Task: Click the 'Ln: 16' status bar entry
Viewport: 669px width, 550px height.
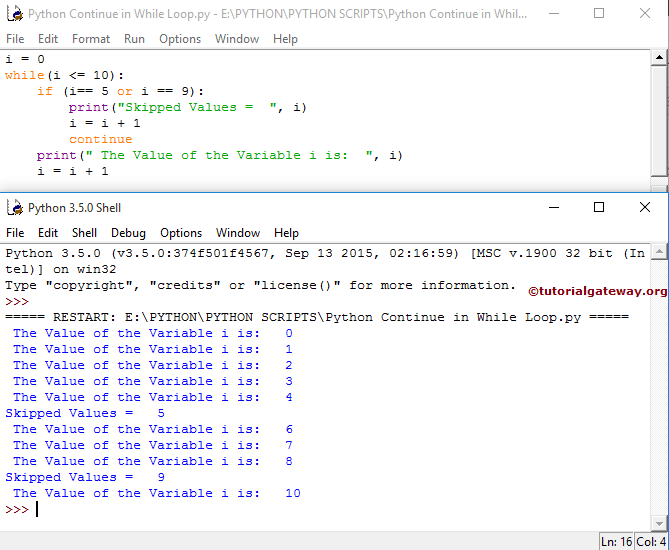Action: [617, 542]
